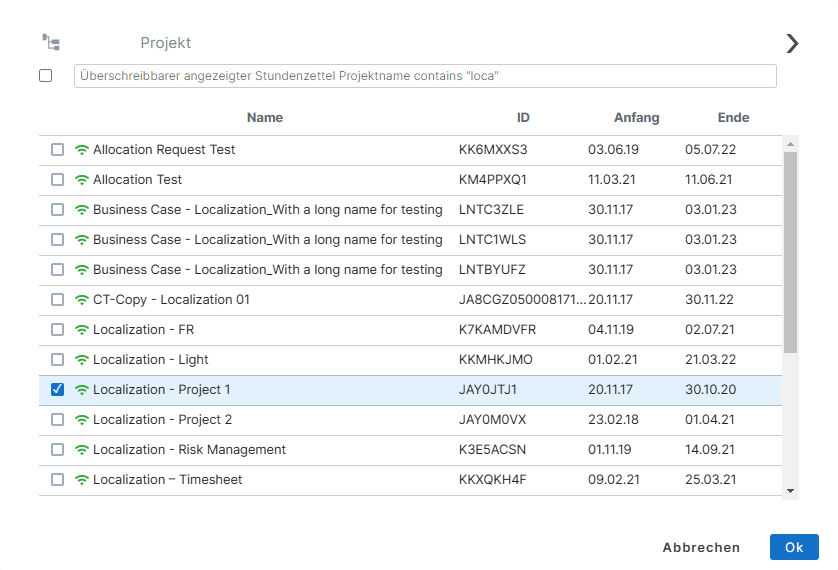Click the green icon beside Localization - Light

coord(82,360)
